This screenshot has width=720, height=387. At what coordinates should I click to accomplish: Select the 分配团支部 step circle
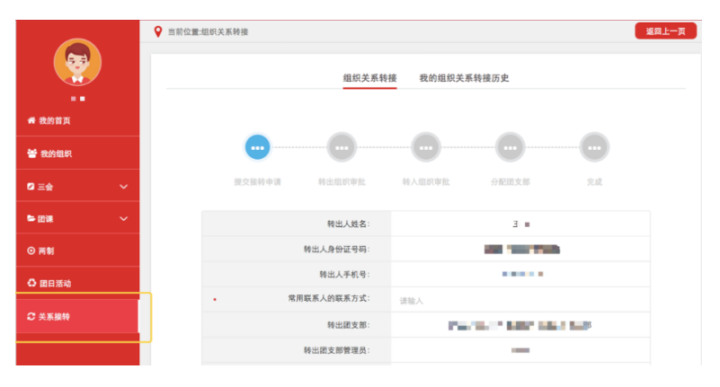point(510,147)
